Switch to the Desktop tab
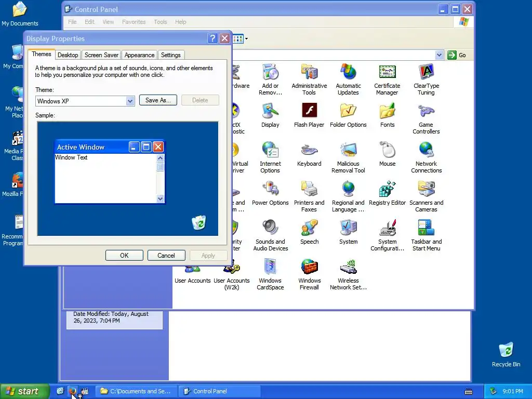 (x=68, y=55)
